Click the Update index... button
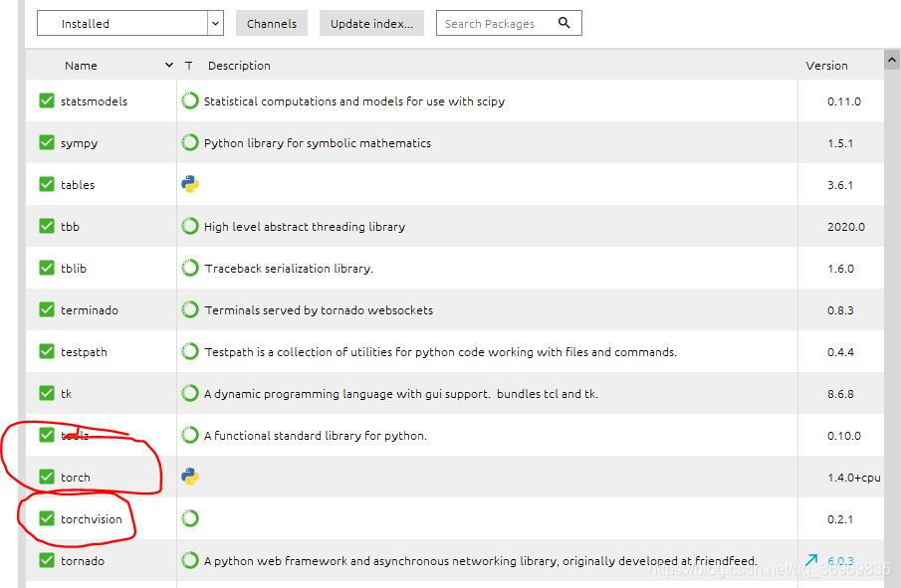Image resolution: width=901 pixels, height=588 pixels. pyautogui.click(x=371, y=24)
